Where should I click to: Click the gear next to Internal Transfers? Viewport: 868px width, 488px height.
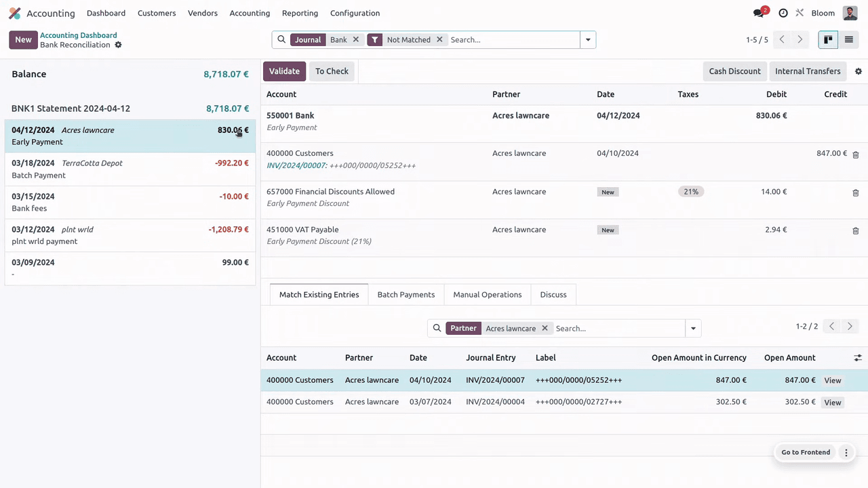click(x=858, y=71)
